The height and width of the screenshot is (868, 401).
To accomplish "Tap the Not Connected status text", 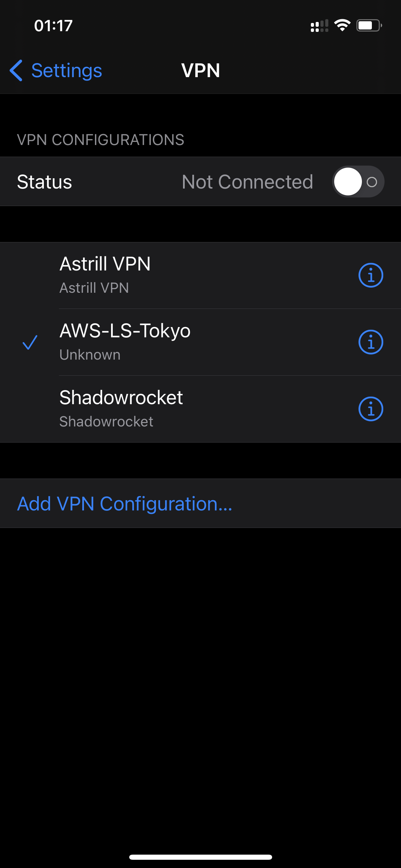I will click(247, 182).
